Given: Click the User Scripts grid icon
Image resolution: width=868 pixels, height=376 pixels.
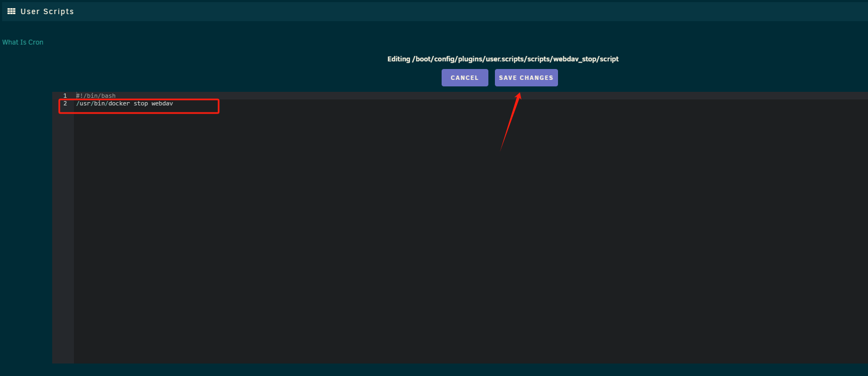Looking at the screenshot, I should pos(11,11).
